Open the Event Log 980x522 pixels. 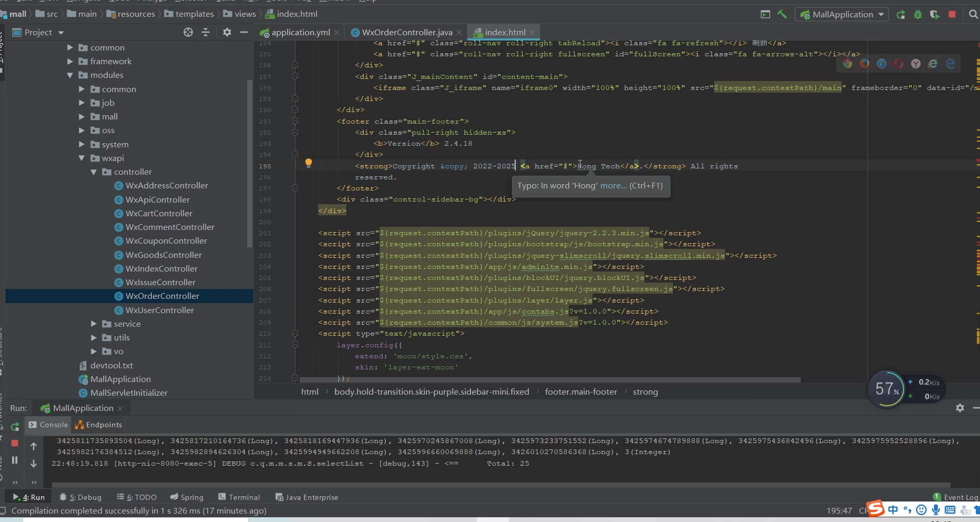955,497
